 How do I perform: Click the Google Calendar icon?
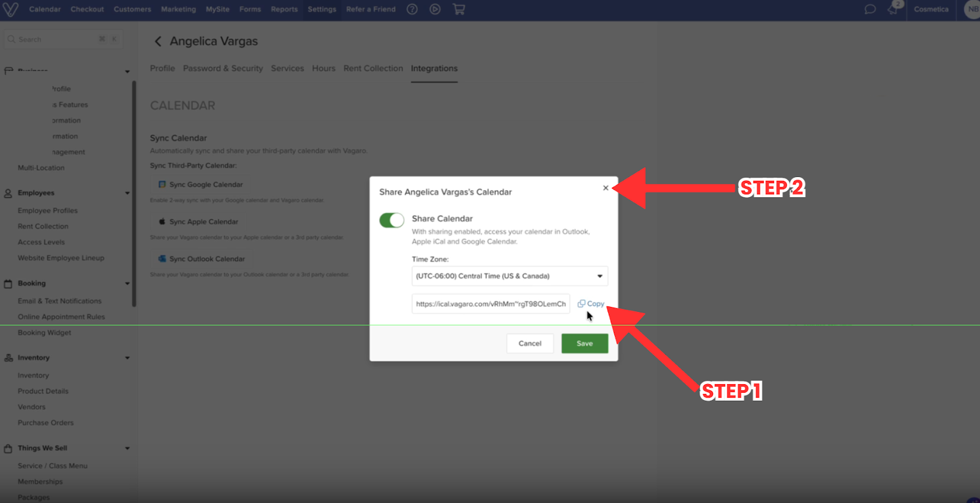[162, 184]
